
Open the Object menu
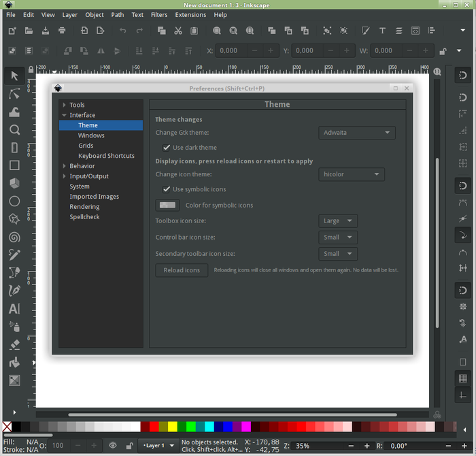click(95, 15)
